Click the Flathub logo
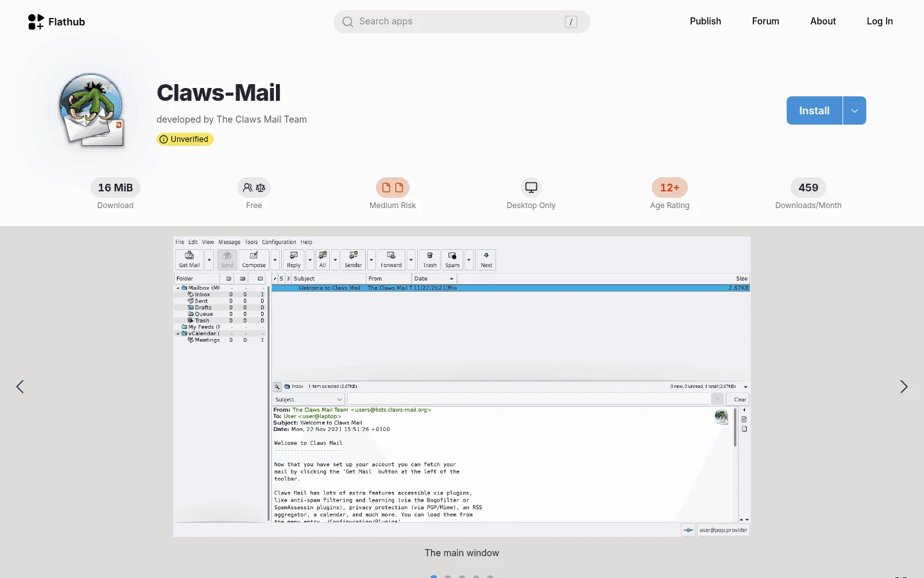Screen dimensions: 924x578 click(x=56, y=22)
